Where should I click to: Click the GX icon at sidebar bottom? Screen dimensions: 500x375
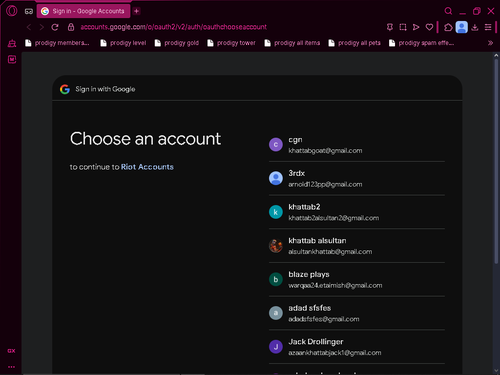tap(11, 351)
